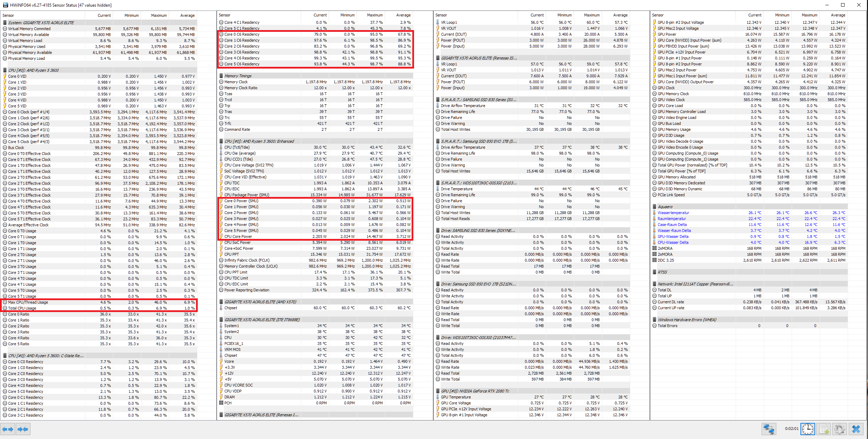The width and height of the screenshot is (868, 439).
Task: Click the icon beside GPU Temperature
Action: point(438,397)
